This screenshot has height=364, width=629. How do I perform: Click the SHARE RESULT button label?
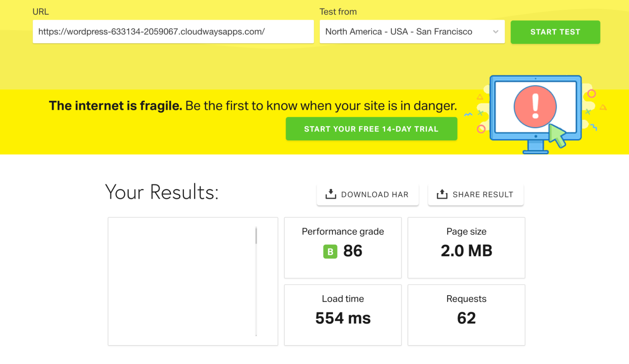483,195
